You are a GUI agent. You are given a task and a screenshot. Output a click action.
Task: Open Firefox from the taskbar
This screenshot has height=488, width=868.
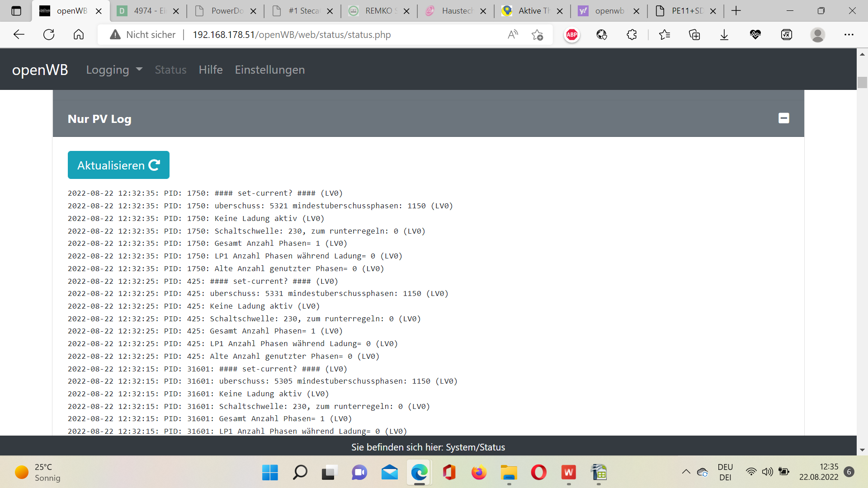click(479, 473)
